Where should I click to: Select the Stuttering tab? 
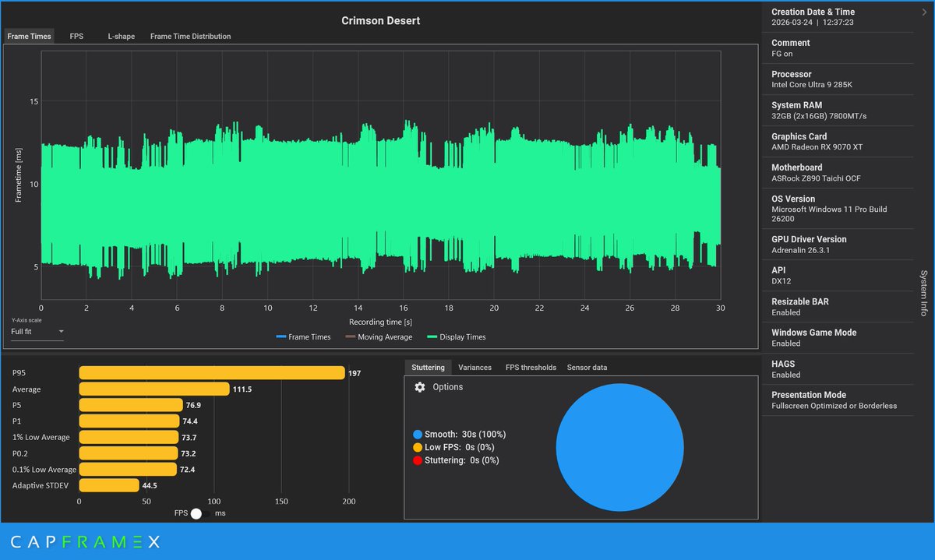428,367
